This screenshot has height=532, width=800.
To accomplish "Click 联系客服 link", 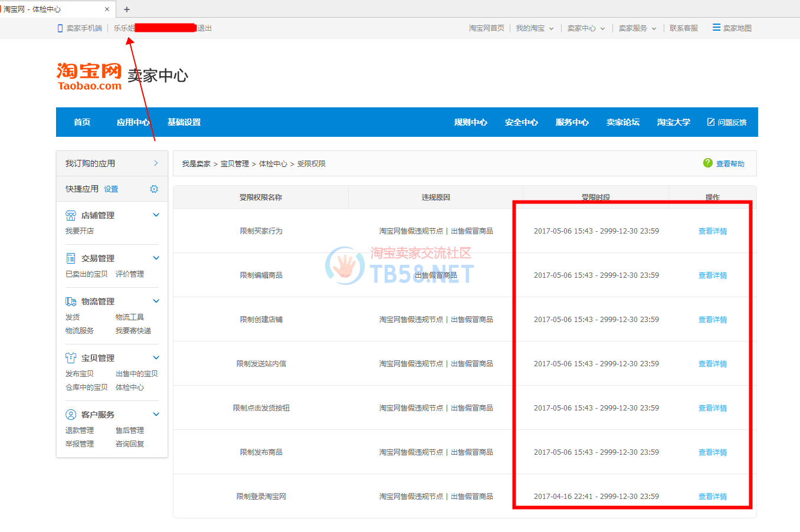I will [684, 28].
